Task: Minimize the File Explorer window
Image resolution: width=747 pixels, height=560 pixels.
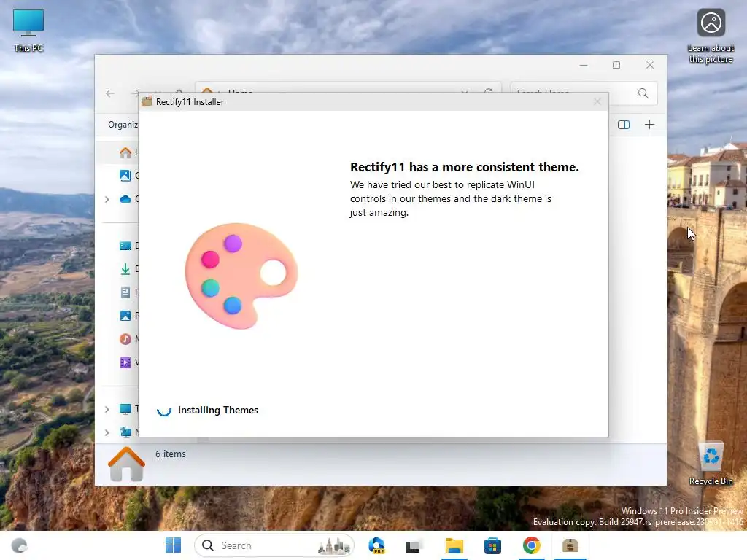Action: (x=584, y=65)
